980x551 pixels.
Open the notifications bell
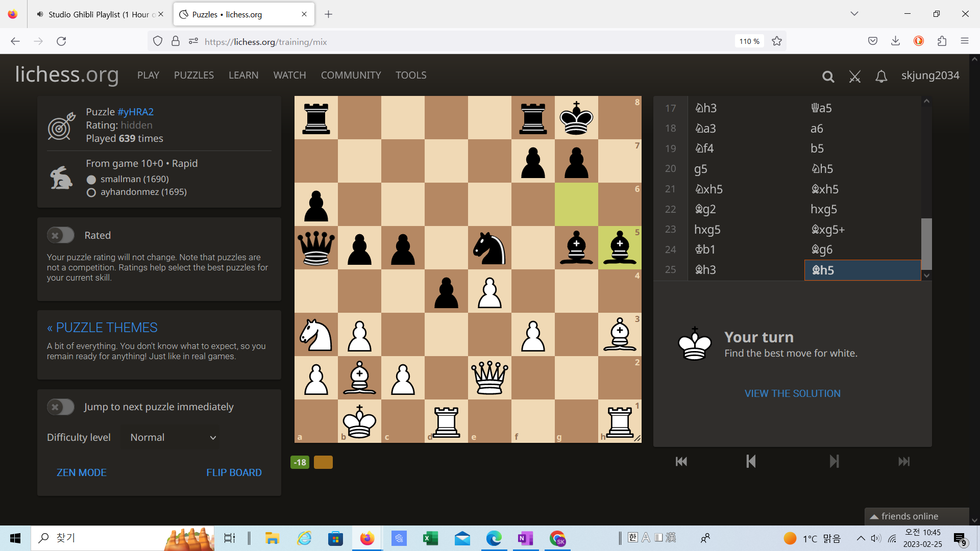[881, 77]
